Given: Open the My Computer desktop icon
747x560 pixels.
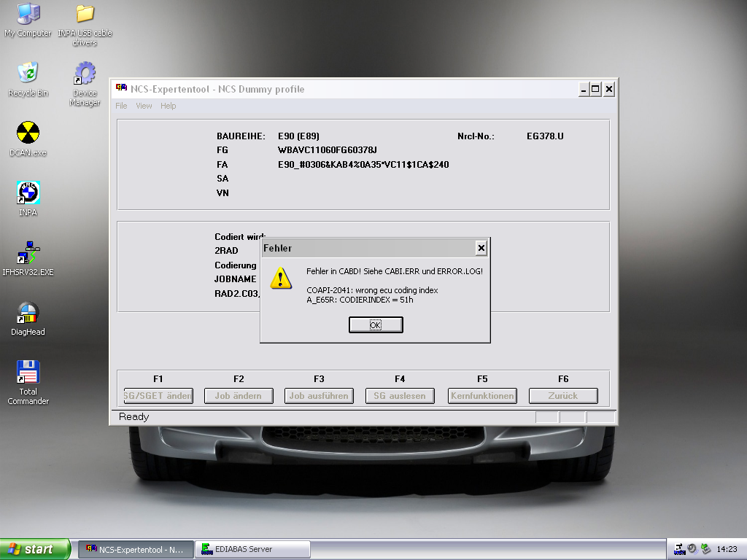Looking at the screenshot, I should (x=28, y=15).
